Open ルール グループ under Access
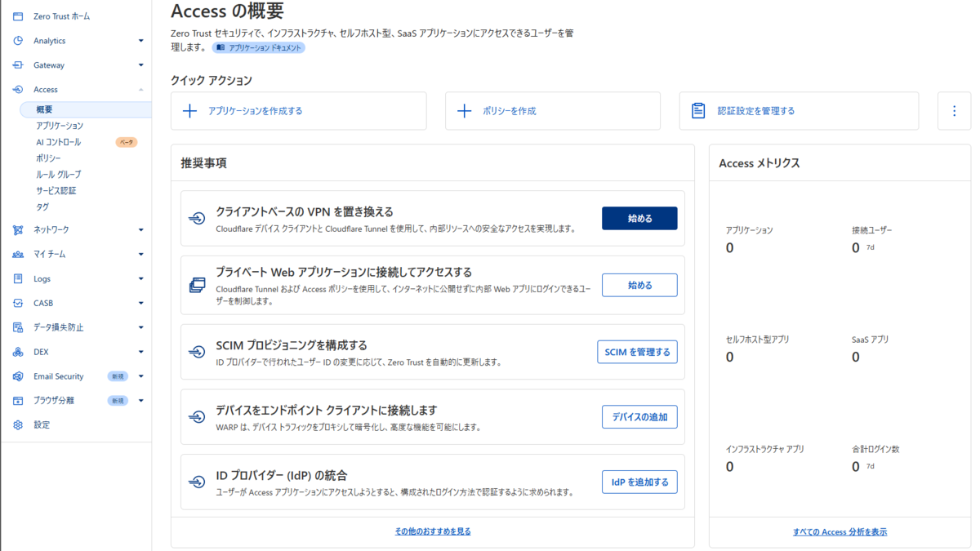Screen dimensions: 980x551 point(58,175)
